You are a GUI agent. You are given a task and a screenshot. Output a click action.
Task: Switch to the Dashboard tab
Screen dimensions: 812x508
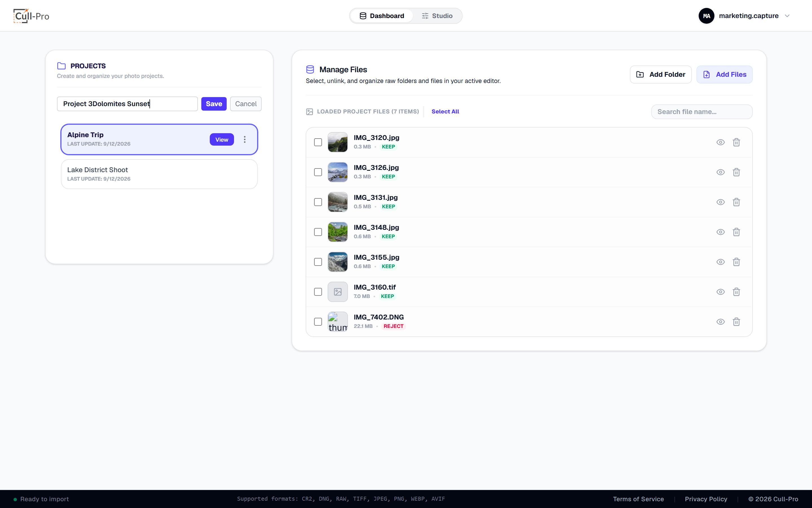coord(381,16)
